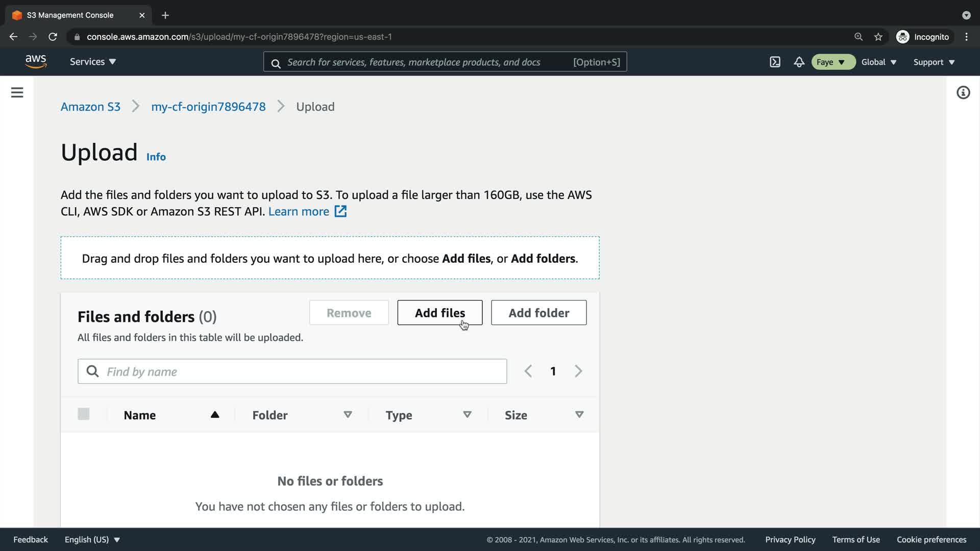Open the English (US) language selector

[x=92, y=540]
